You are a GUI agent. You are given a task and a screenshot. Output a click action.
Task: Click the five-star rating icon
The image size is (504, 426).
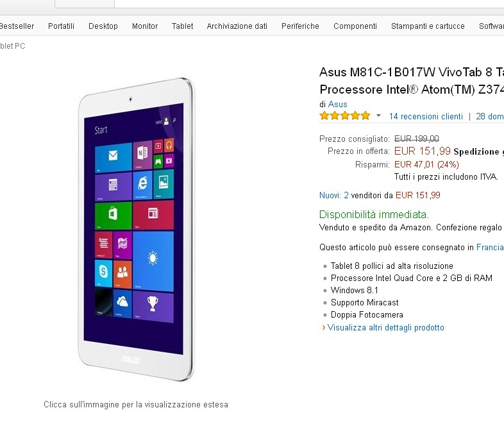point(344,115)
